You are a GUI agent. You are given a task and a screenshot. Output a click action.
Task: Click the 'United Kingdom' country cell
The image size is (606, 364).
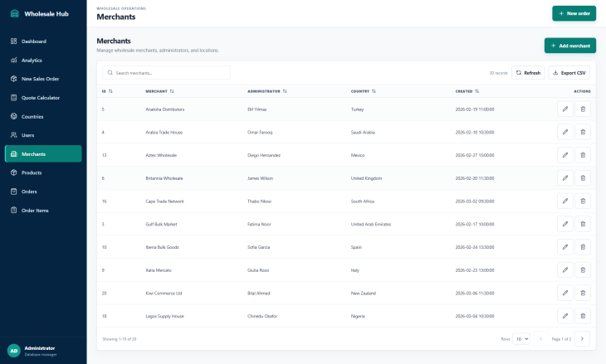[366, 178]
